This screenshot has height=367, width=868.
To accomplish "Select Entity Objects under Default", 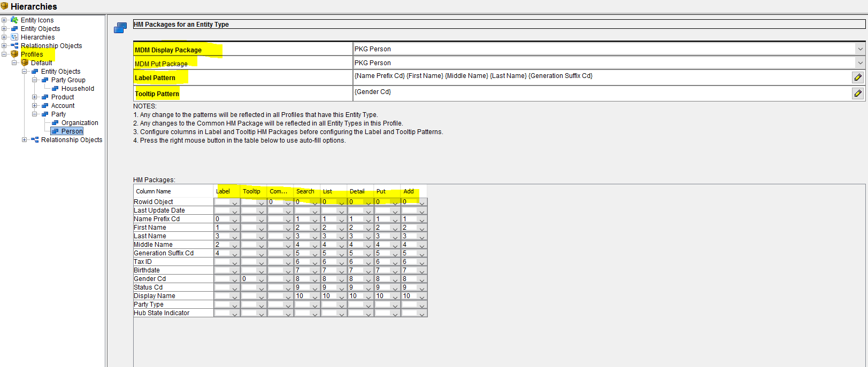I will [x=61, y=72].
